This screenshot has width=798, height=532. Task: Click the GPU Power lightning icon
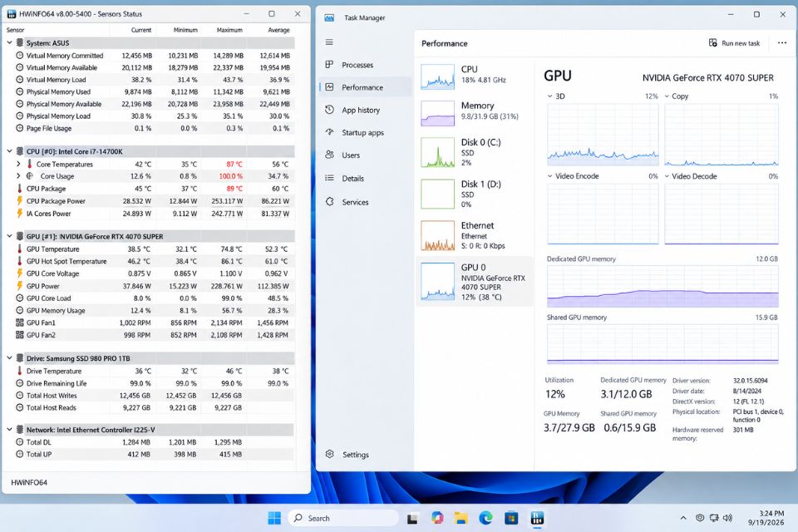click(19, 286)
